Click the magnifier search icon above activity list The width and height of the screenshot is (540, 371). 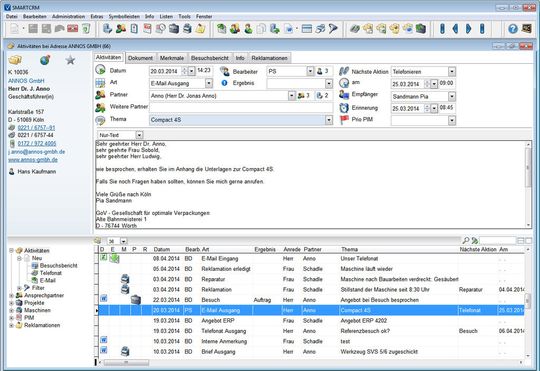click(466, 240)
